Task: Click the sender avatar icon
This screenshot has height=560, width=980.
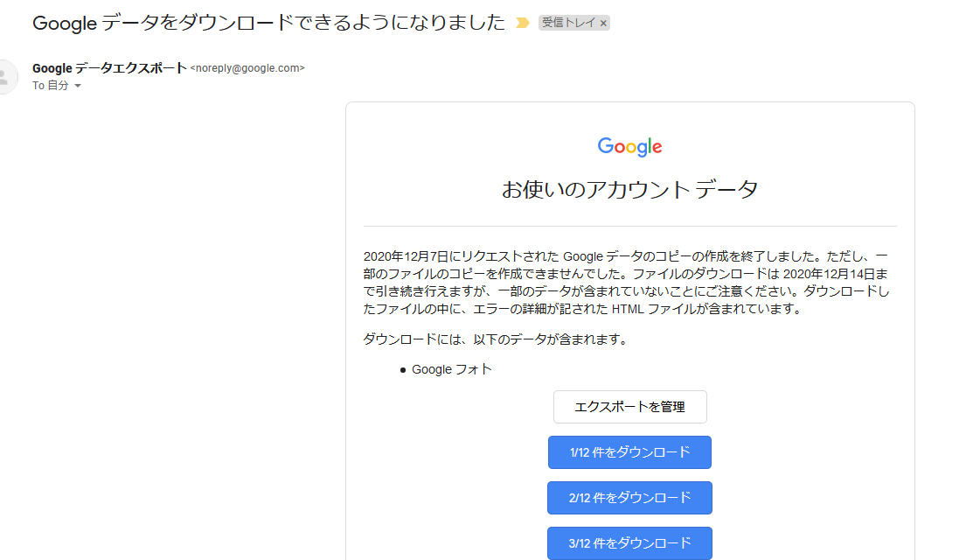Action: point(5,77)
